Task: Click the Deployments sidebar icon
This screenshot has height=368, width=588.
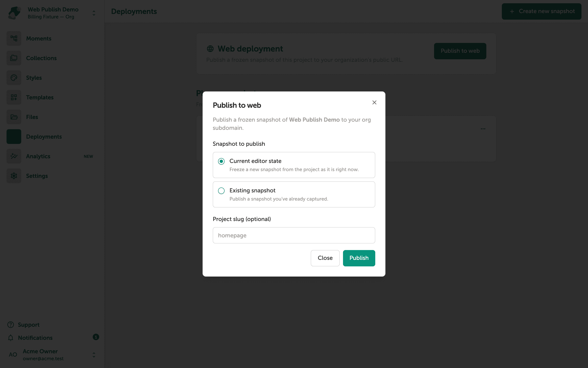Action: tap(14, 137)
